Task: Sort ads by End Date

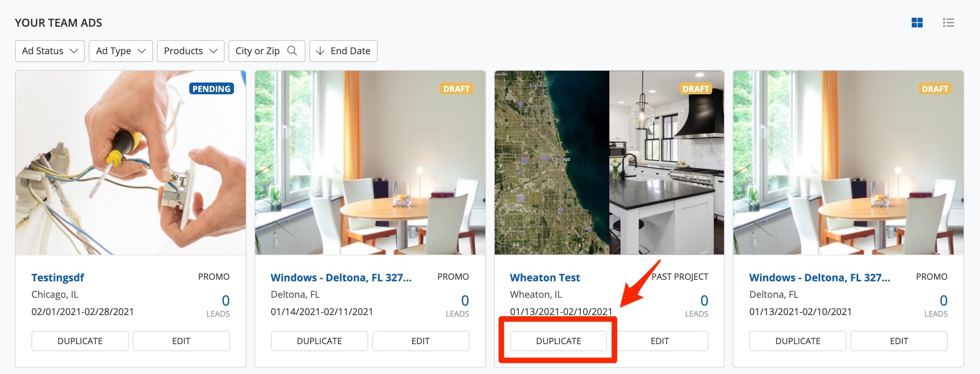Action: point(343,51)
